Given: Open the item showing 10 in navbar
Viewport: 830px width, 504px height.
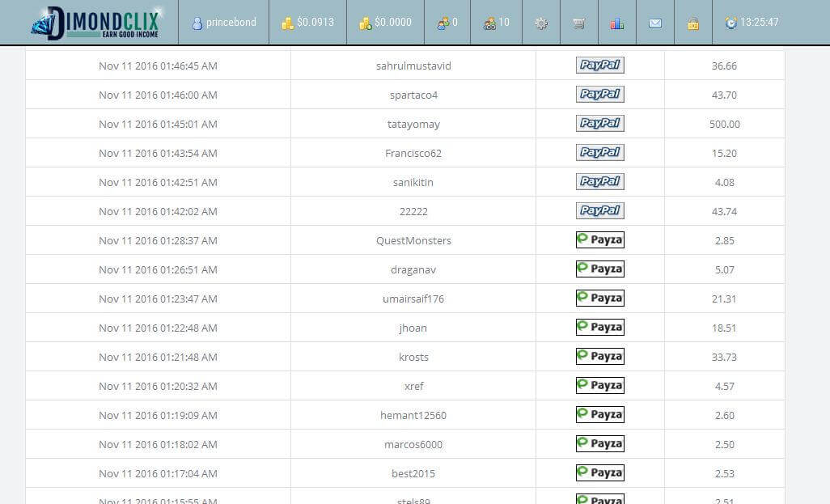Looking at the screenshot, I should click(x=496, y=23).
